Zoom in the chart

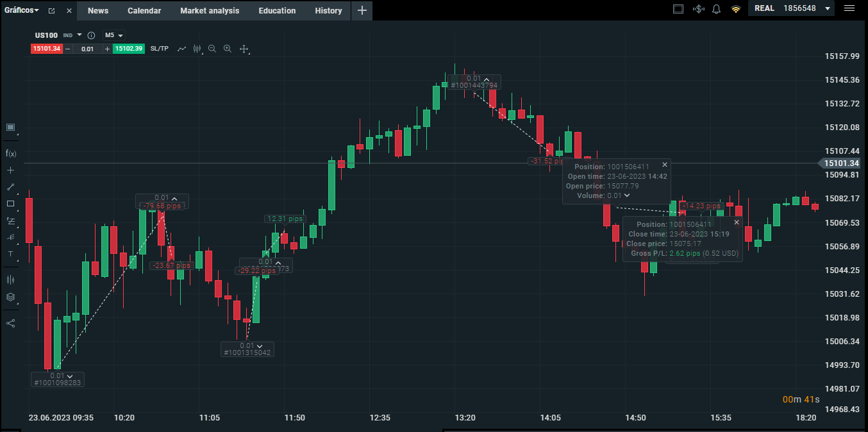(x=228, y=49)
